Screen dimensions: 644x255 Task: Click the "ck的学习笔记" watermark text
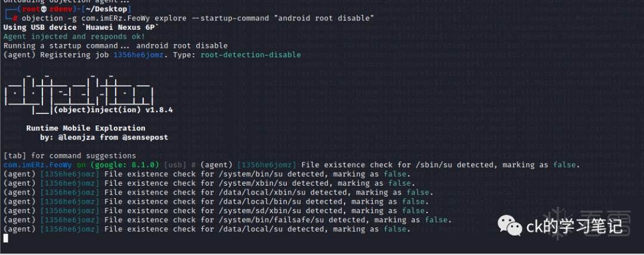coord(574,227)
